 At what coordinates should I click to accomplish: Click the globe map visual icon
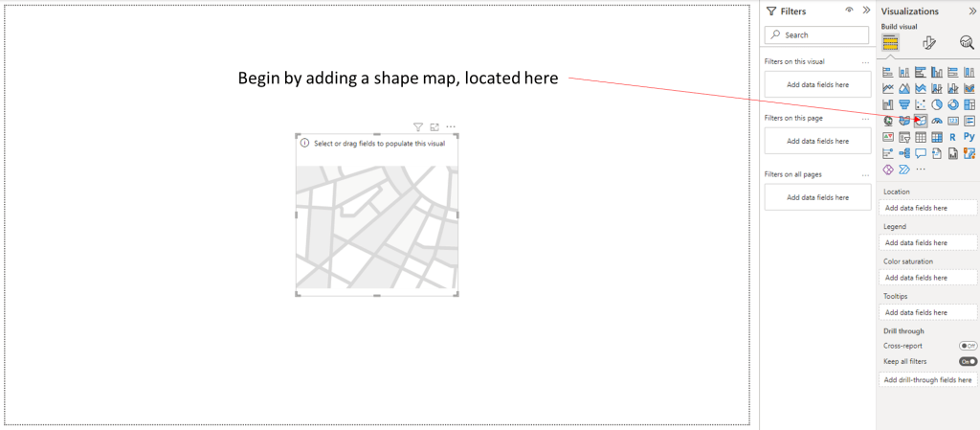[x=888, y=120]
